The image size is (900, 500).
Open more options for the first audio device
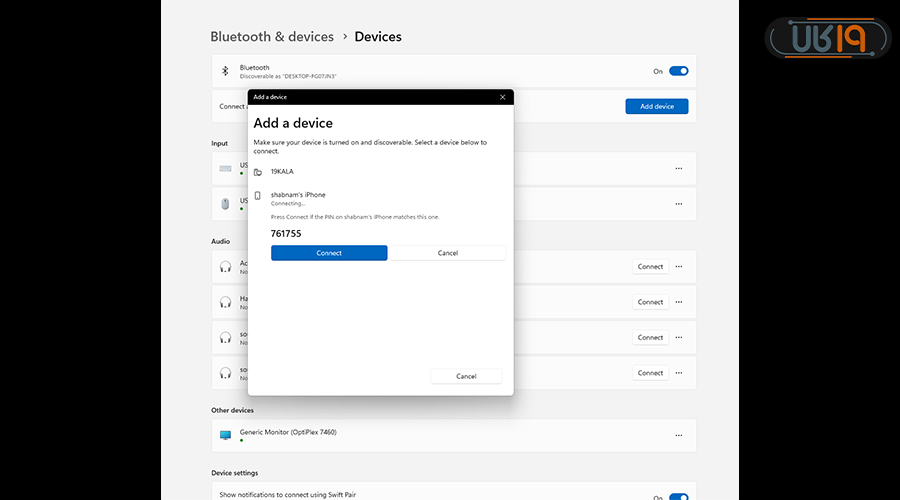[679, 267]
